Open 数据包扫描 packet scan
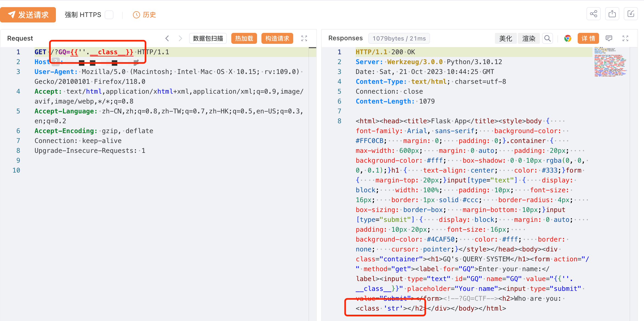644x321 pixels. 208,38
